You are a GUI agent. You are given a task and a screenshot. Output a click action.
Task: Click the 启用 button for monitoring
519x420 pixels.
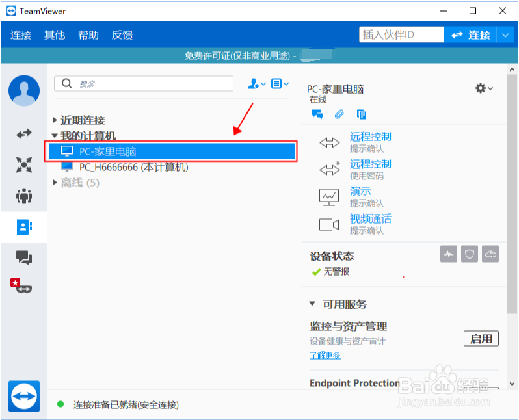pyautogui.click(x=481, y=338)
